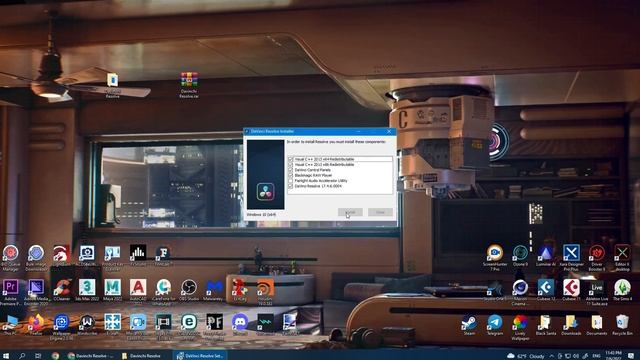Open Lively Wallpaper desktop shortcut
The height and width of the screenshot is (360, 640).
coord(520,327)
